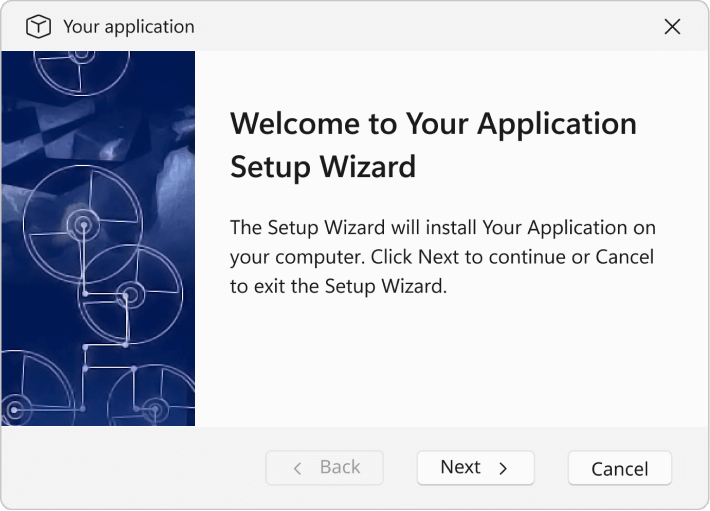This screenshot has width=710, height=511.
Task: Click the first line of the description paragraph
Action: point(442,227)
